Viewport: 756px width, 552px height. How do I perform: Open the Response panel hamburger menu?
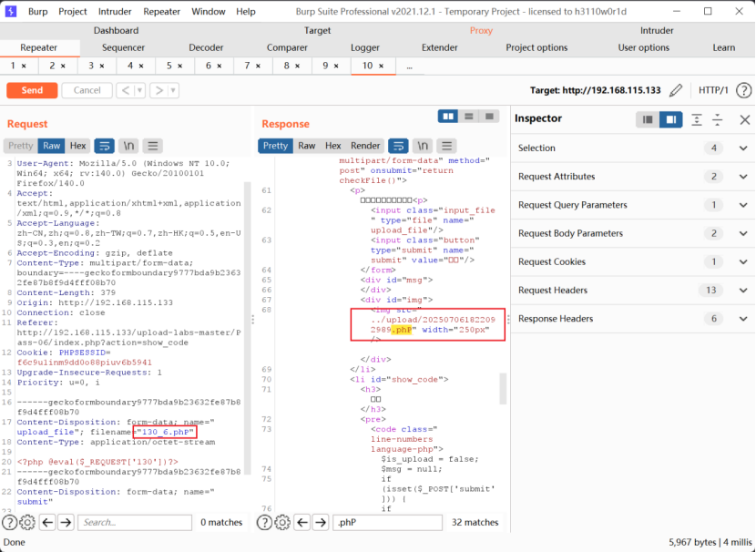pos(447,146)
